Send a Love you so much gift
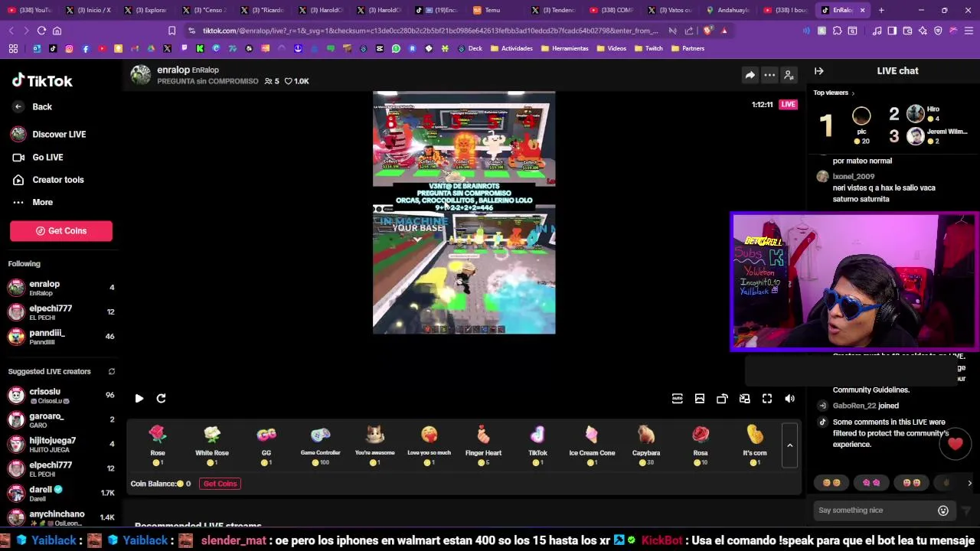980x551 pixels. [429, 445]
